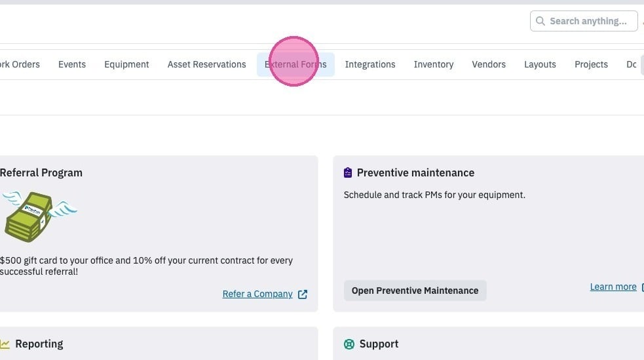644x360 pixels.
Task: Switch to the Integrations tab
Action: [x=370, y=64]
